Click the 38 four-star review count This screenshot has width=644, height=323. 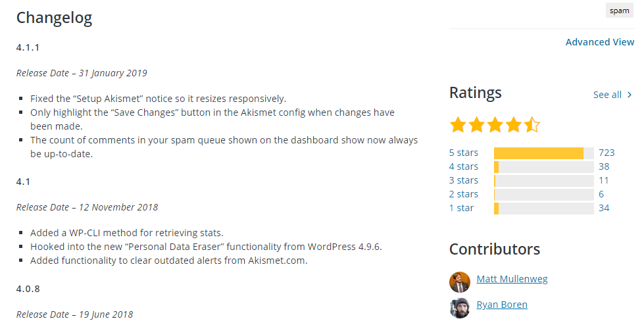click(x=604, y=166)
